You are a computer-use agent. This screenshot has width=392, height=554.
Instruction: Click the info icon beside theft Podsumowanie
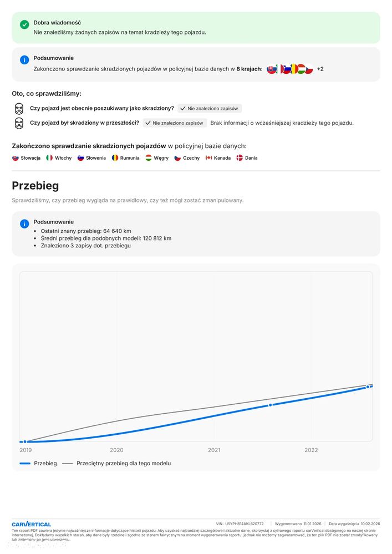(x=24, y=60)
